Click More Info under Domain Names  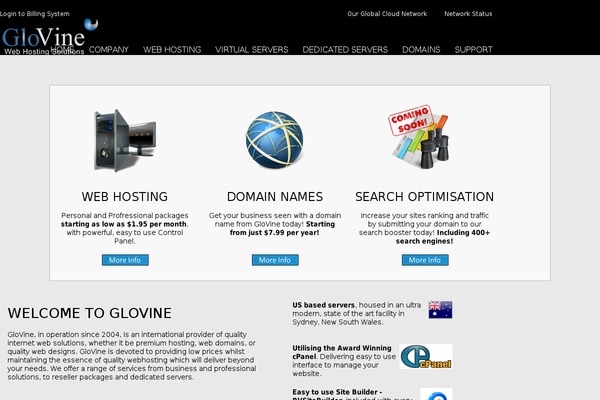point(275,260)
